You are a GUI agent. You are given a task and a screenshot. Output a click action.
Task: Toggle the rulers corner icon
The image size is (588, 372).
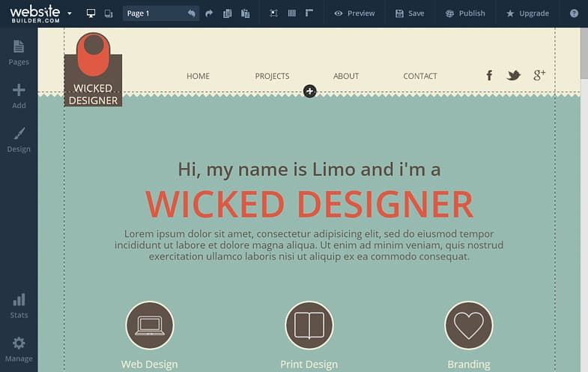pos(309,13)
